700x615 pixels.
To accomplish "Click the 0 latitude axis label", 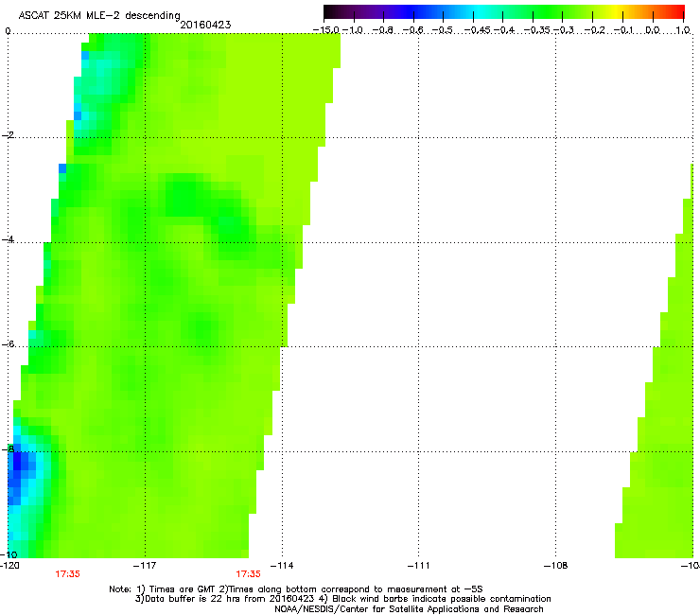I will (8, 31).
